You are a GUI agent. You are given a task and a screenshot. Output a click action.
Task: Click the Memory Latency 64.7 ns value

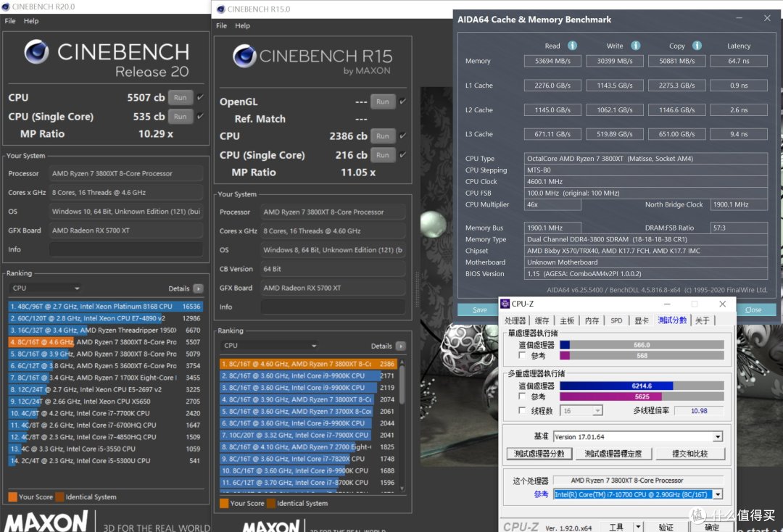[739, 61]
